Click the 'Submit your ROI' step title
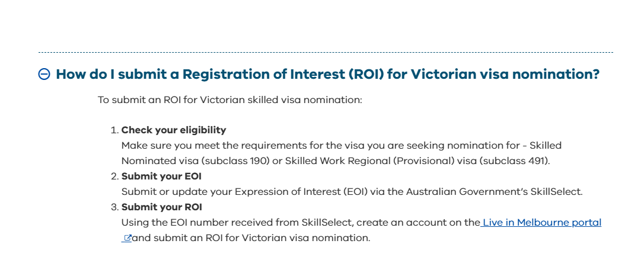The height and width of the screenshot is (263, 644). [162, 207]
